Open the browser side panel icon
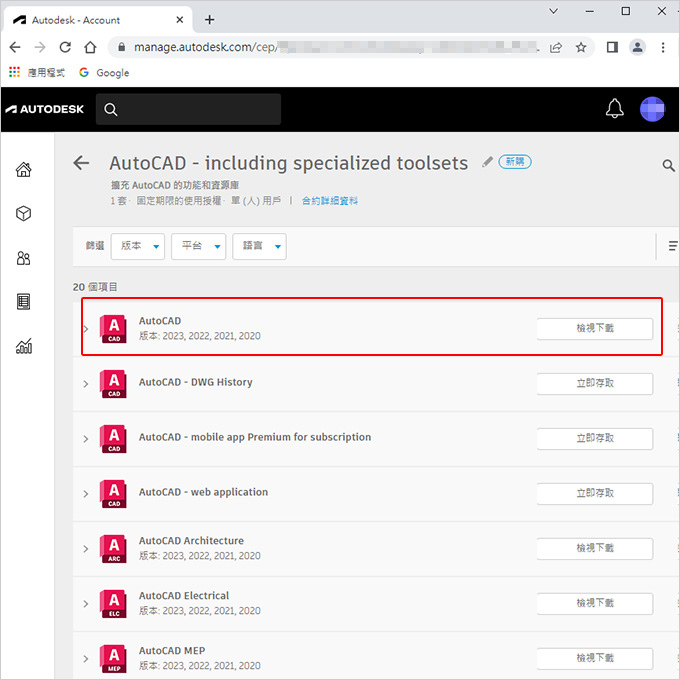The height and width of the screenshot is (680, 680). click(x=612, y=47)
